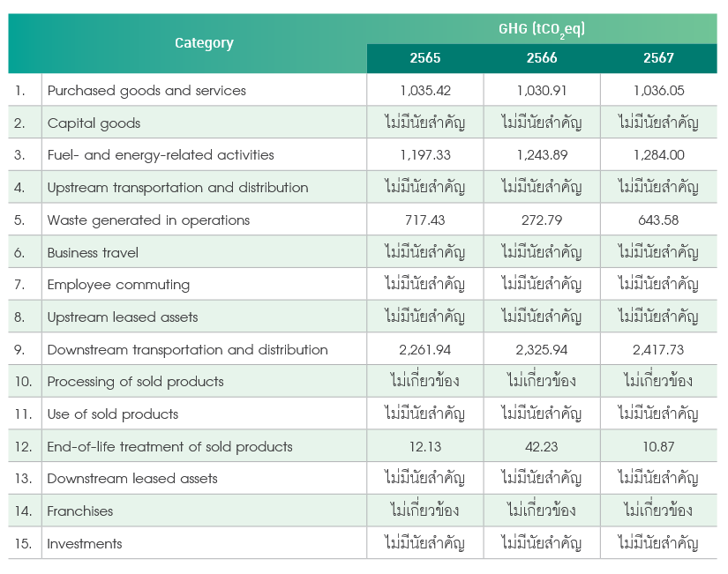
Task: Click the Business travel row label
Action: pos(94,253)
